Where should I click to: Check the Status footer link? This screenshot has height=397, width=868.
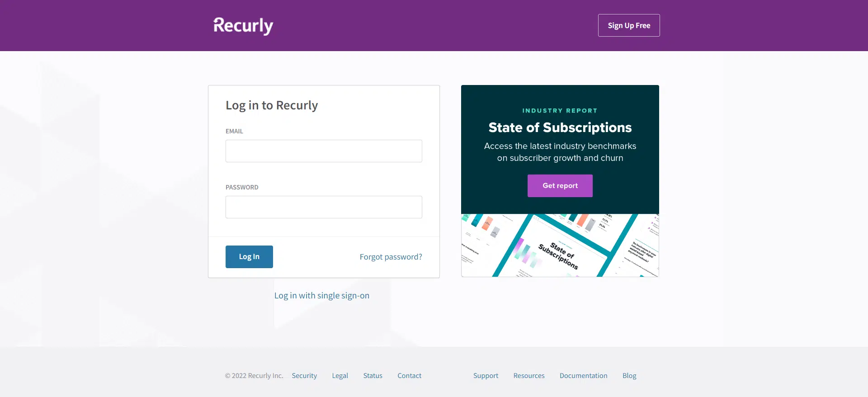[x=373, y=376]
